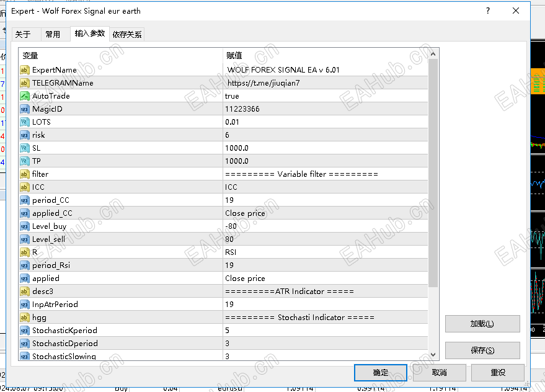The width and height of the screenshot is (545, 392).
Task: Click the integer icon beside InpAtrPeriod
Action: (x=24, y=305)
